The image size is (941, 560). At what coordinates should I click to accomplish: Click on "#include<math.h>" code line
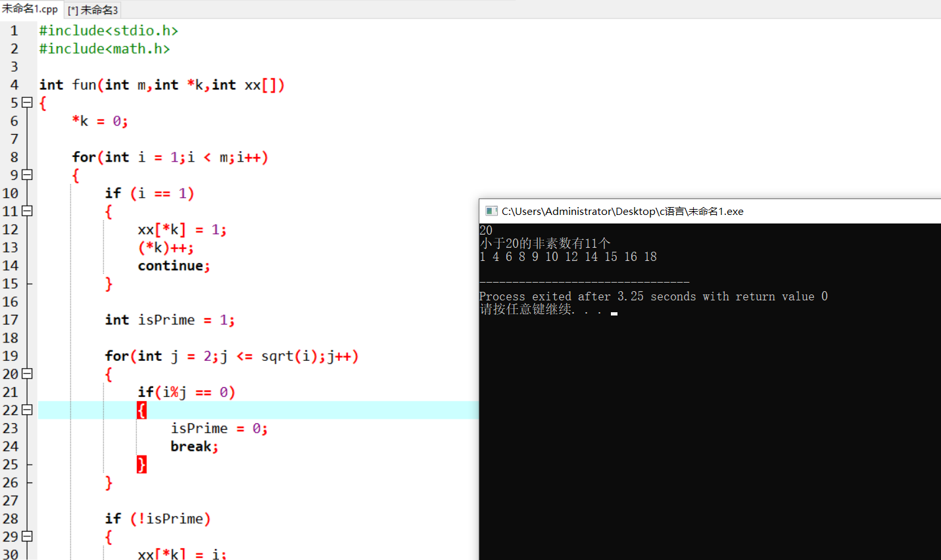coord(105,49)
